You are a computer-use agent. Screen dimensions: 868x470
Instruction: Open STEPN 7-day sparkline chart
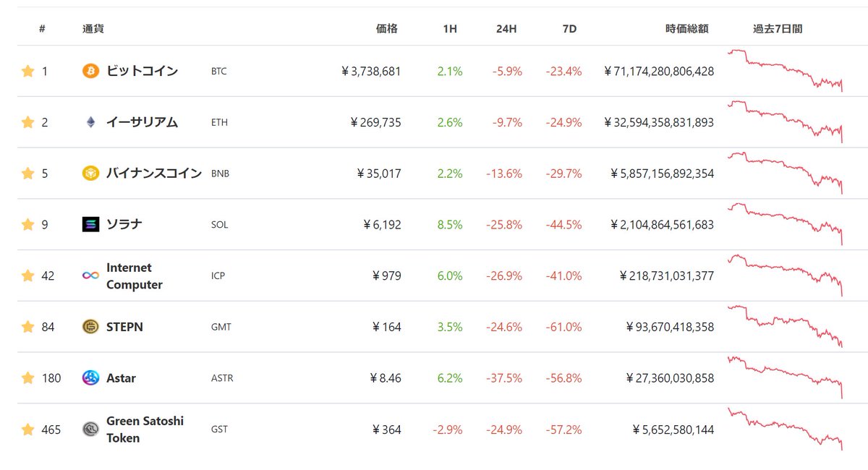point(786,327)
